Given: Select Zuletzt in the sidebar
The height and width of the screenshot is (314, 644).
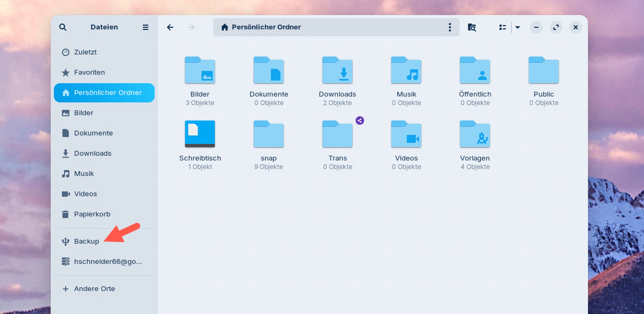Looking at the screenshot, I should 85,52.
